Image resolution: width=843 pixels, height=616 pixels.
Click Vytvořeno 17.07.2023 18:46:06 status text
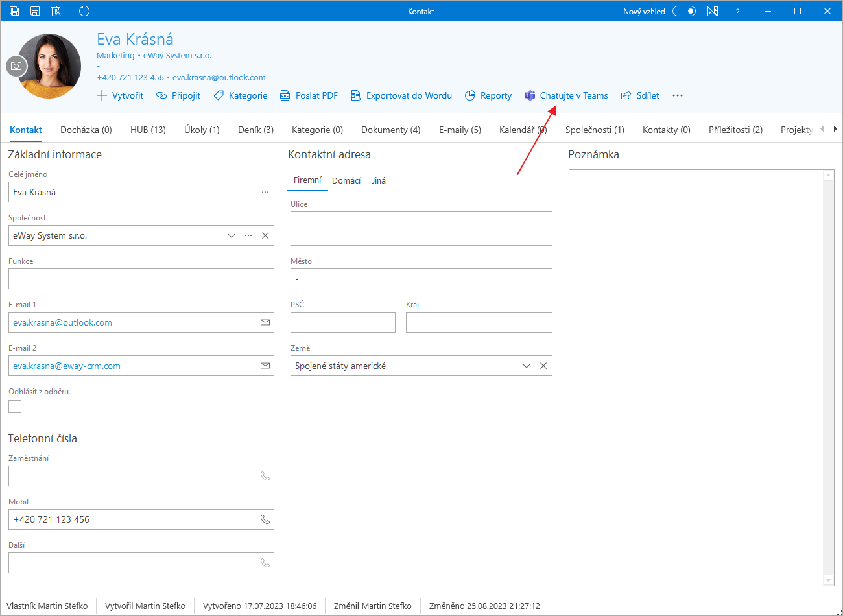pos(259,606)
